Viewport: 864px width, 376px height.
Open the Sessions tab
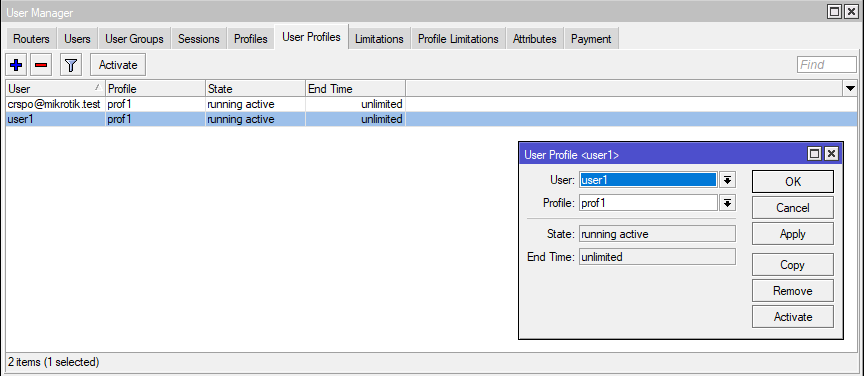coord(198,39)
